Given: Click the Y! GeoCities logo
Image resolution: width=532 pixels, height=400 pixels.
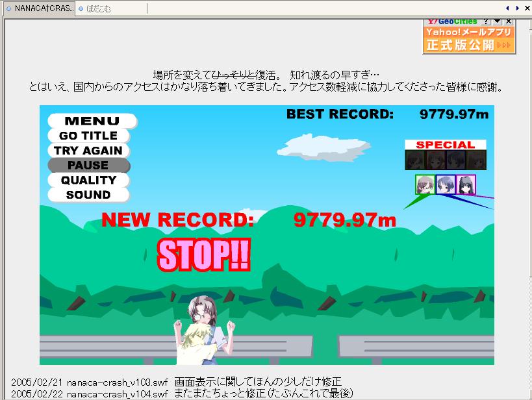Looking at the screenshot, I should (452, 21).
